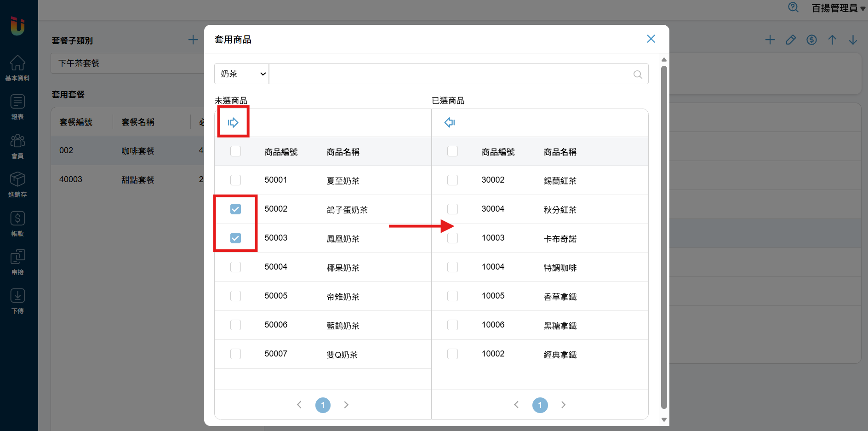868x431 pixels.
Task: Tick checkbox for selected item 30002 錫蘭紅茶
Action: [x=452, y=180]
